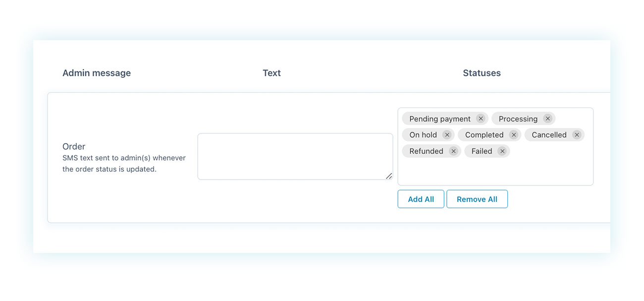Click the Text column header

coord(271,73)
